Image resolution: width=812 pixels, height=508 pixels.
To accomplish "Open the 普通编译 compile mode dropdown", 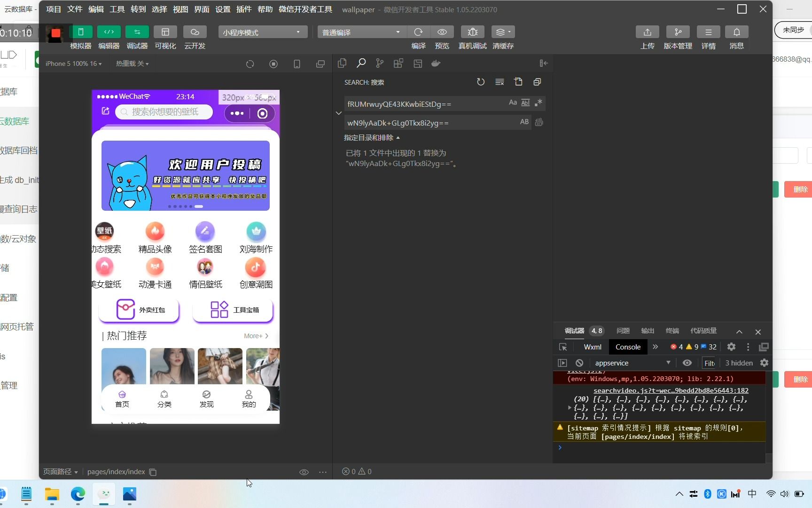I will coord(361,32).
